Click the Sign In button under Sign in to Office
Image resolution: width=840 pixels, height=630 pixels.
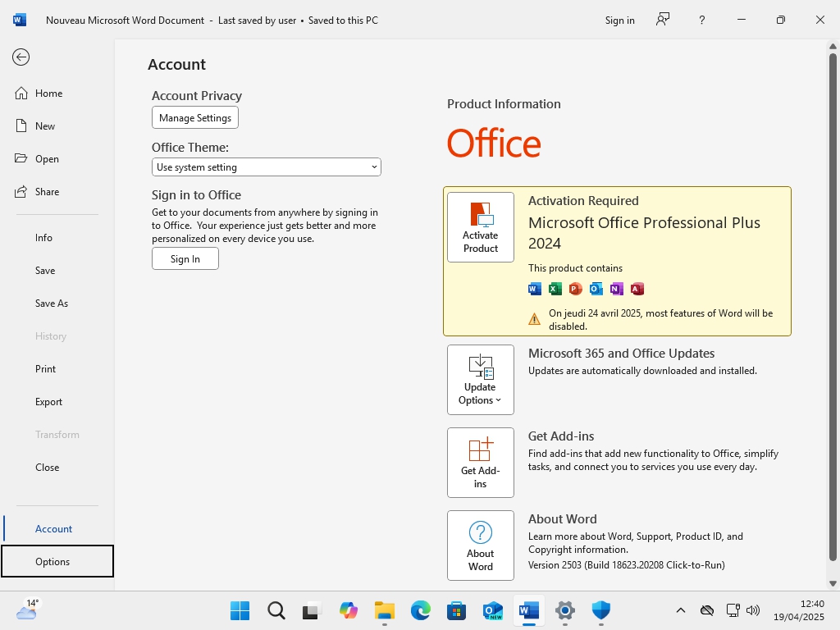[185, 259]
